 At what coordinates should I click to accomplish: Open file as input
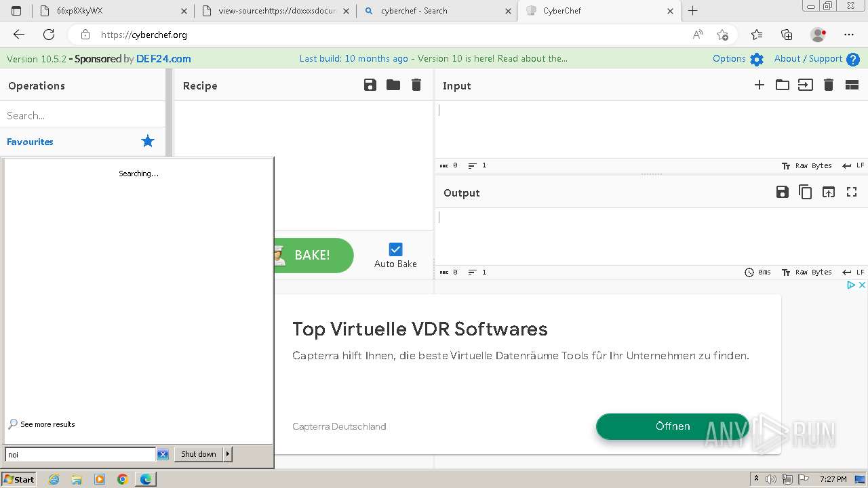coord(806,85)
